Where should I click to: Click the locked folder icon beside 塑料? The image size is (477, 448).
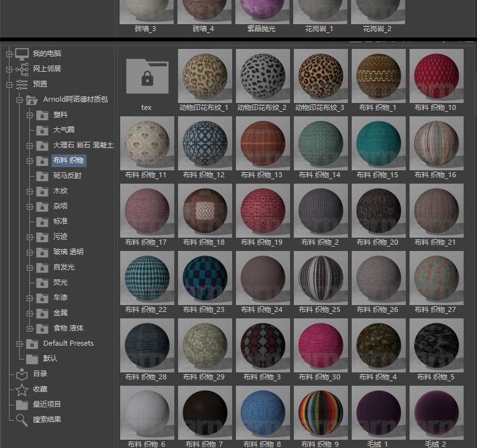click(x=42, y=115)
